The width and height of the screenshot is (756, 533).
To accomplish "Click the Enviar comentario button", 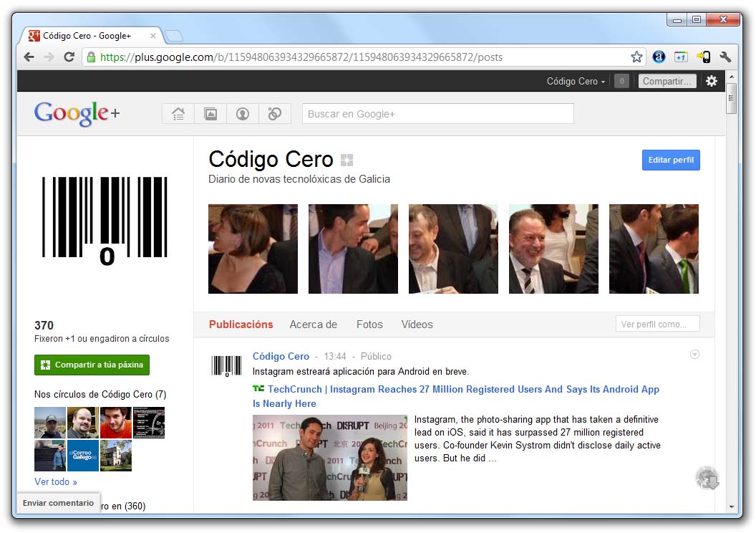I will pyautogui.click(x=58, y=503).
